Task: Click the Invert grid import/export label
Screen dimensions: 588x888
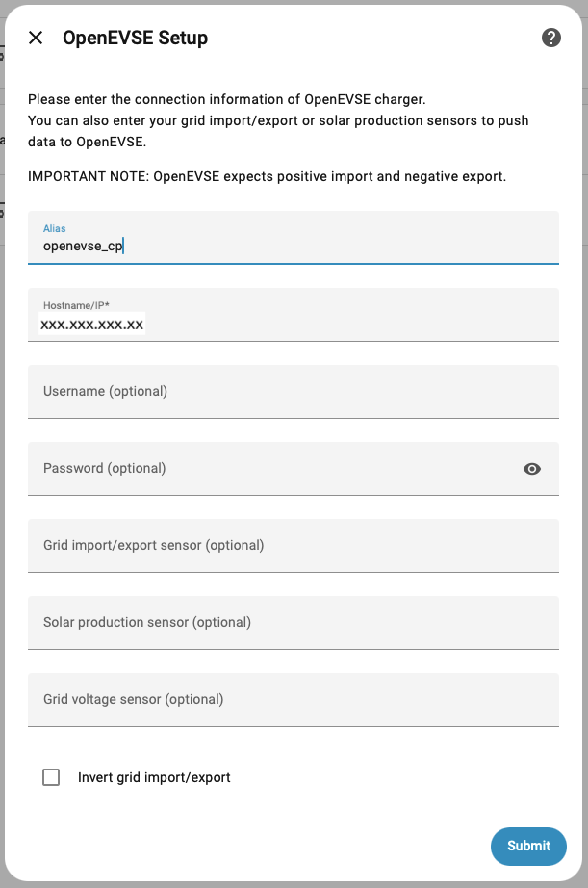Action: (154, 777)
